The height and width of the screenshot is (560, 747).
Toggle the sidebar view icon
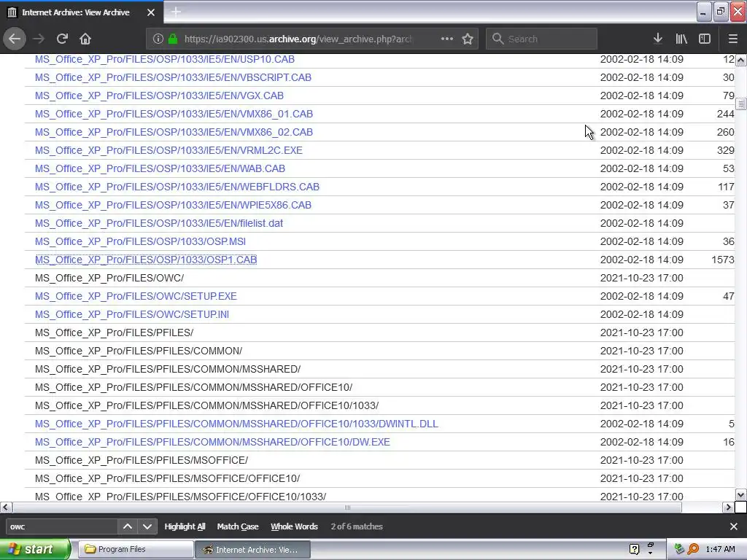pyautogui.click(x=705, y=39)
